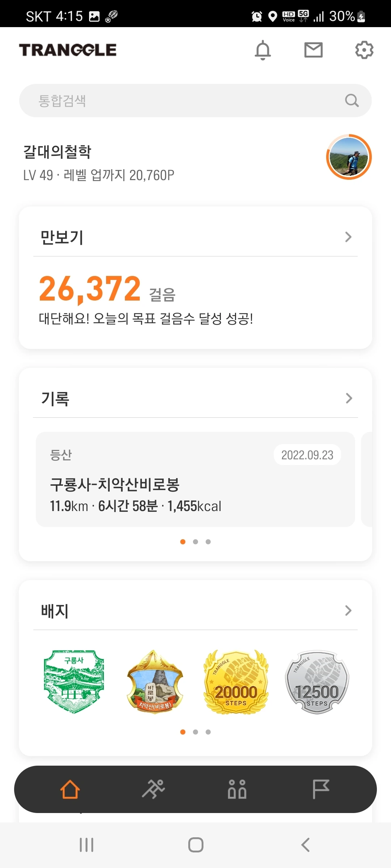The height and width of the screenshot is (868, 391).
Task: Select third page dot under badges
Action: point(208,732)
